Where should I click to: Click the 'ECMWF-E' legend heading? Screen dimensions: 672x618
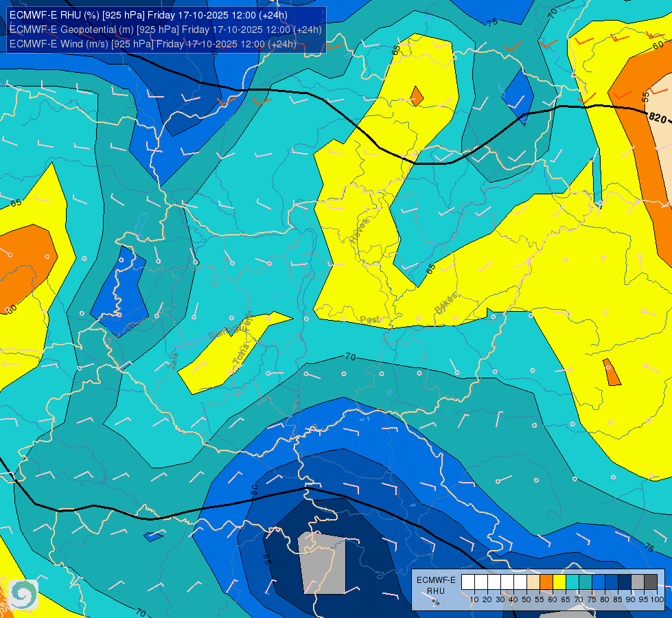click(x=436, y=580)
